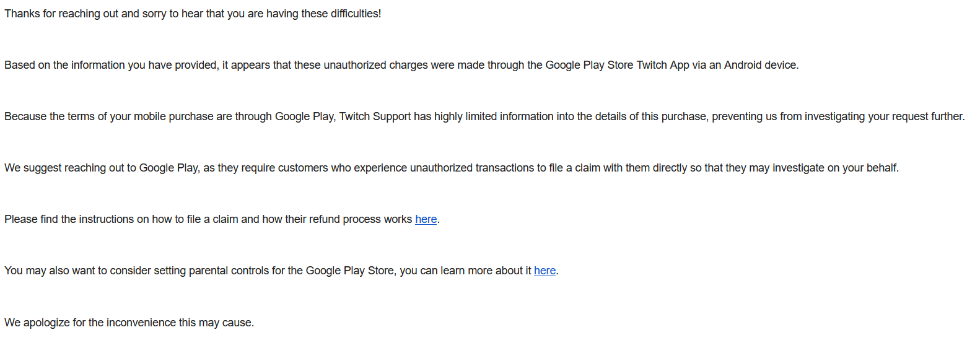Click the 'Please find the instructions' sentence start

(68, 219)
